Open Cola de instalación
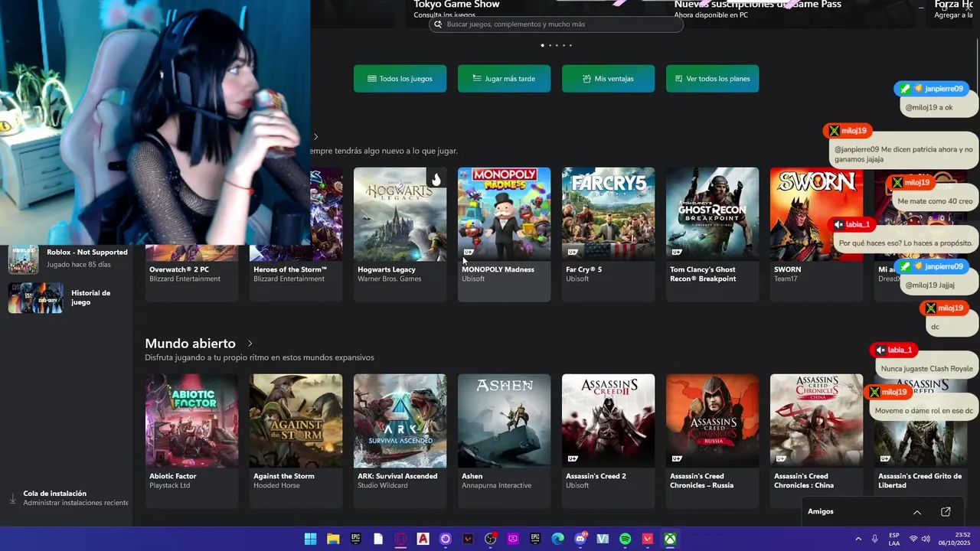The image size is (980, 551). pos(67,498)
